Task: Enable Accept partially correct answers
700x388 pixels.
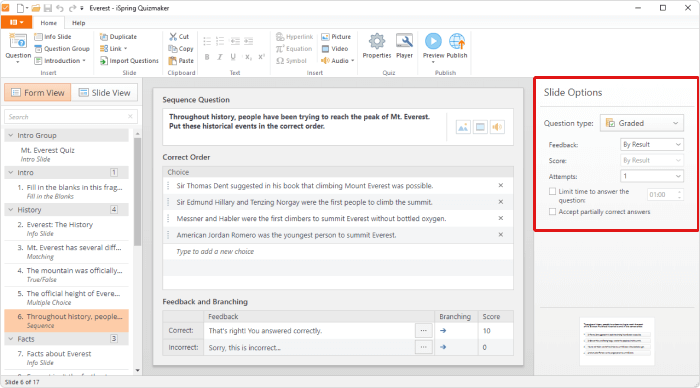Action: click(x=552, y=212)
